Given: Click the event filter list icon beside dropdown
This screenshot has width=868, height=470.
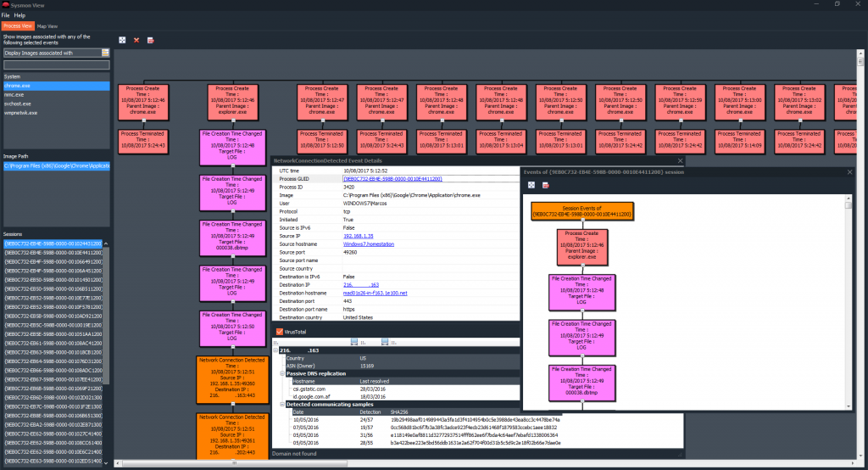Looking at the screenshot, I should pyautogui.click(x=105, y=53).
